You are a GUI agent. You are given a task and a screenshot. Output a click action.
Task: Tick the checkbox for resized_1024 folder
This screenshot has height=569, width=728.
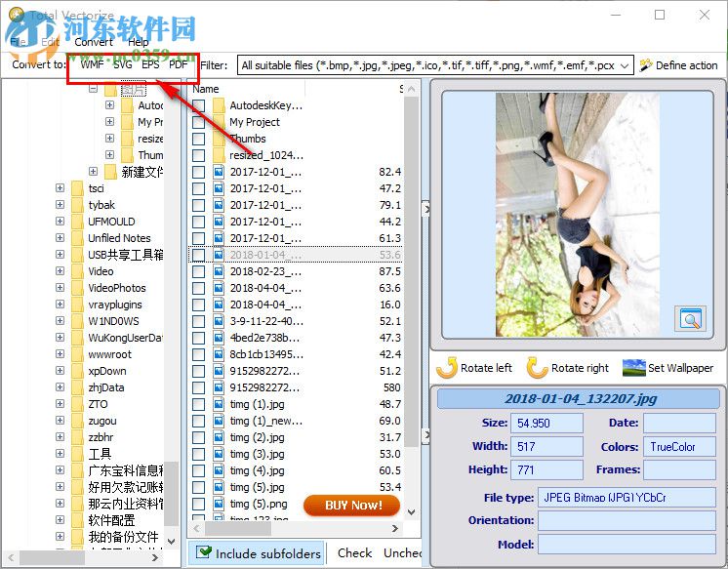coord(199,155)
